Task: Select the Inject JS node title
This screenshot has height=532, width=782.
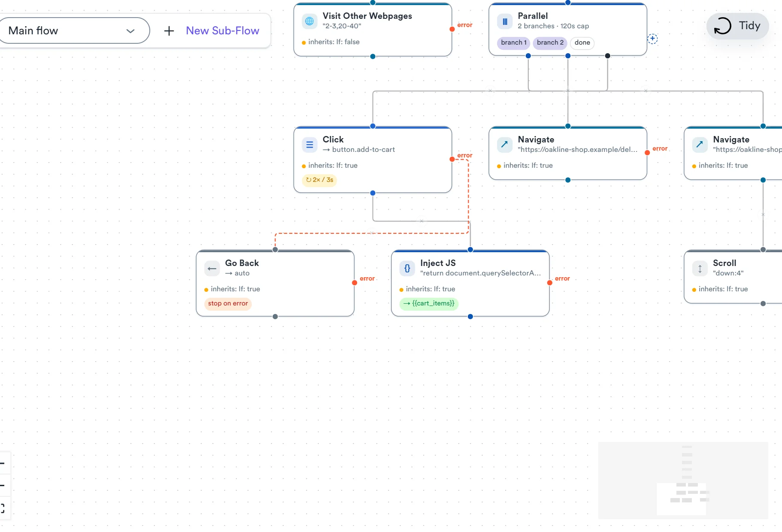Action: coord(438,263)
